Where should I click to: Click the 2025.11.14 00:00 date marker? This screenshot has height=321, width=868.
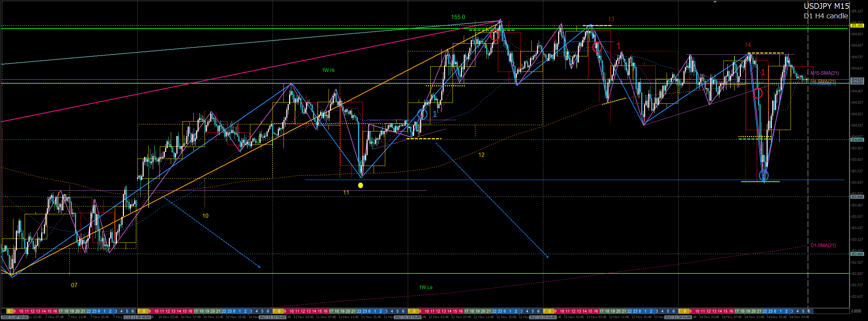[678, 317]
